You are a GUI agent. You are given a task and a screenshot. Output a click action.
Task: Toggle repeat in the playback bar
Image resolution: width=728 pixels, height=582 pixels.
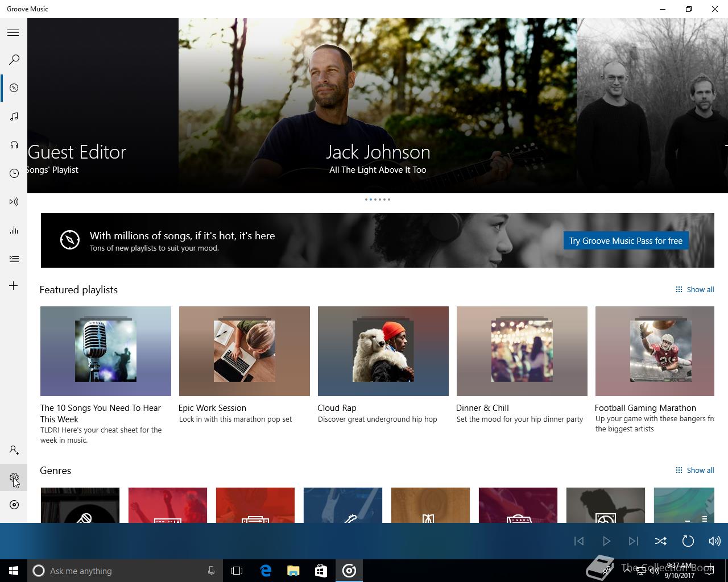688,541
